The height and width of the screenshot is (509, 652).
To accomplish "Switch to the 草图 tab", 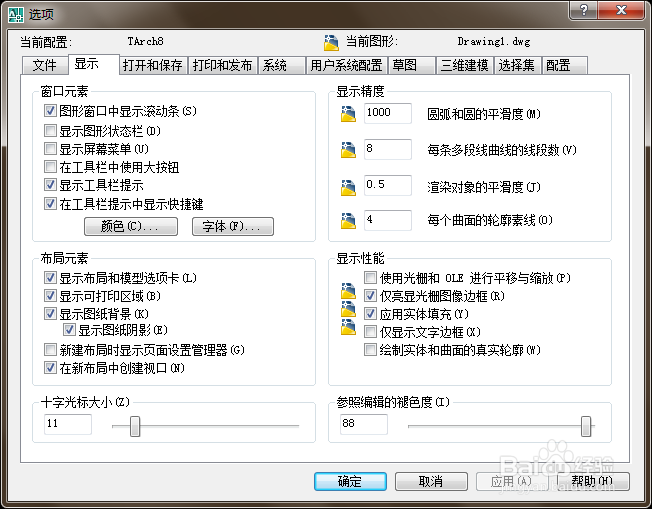I will 412,65.
